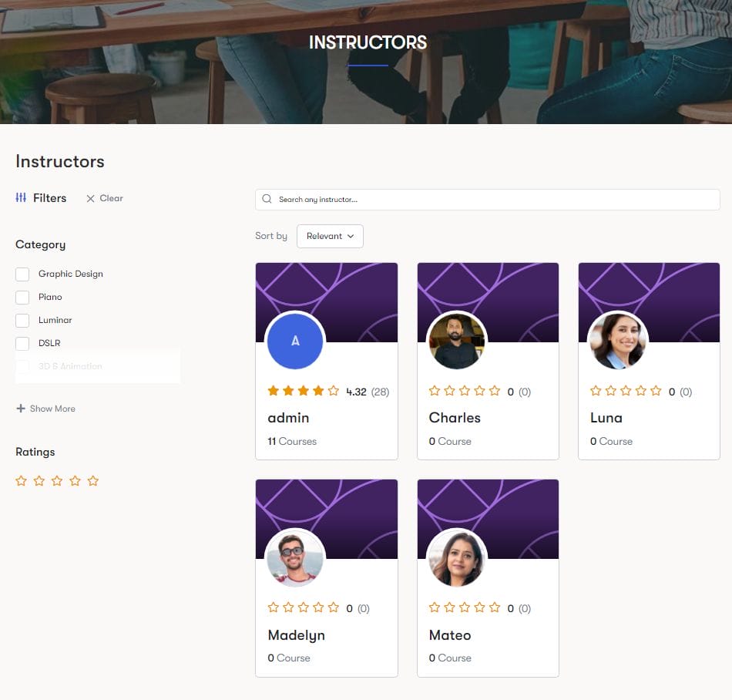Screen dimensions: 732x700
Task: Click Madelyn's profile photo
Action: tap(295, 557)
